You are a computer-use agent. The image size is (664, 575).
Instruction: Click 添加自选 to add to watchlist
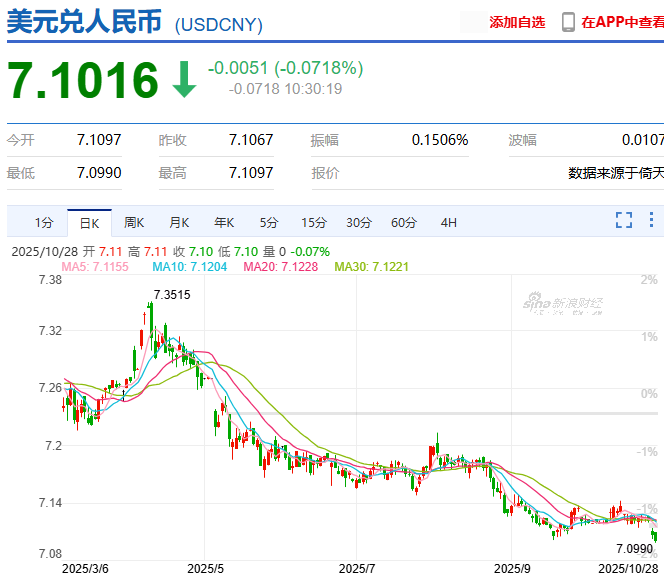pyautogui.click(x=517, y=22)
